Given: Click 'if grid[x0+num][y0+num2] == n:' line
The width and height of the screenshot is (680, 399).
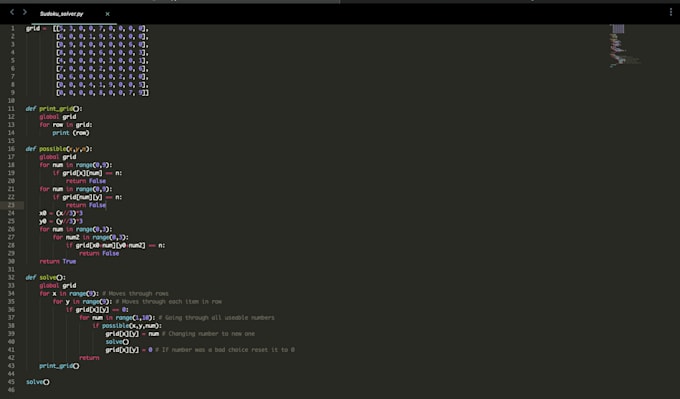Looking at the screenshot, I should click(x=115, y=245).
